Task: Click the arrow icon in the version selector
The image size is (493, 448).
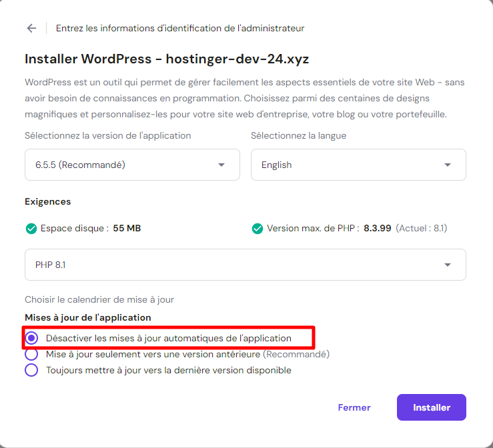Action: 221,165
